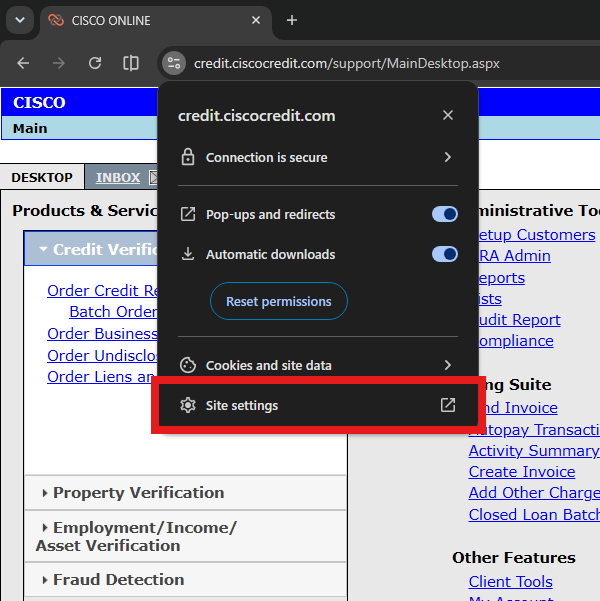Open Cookies and site data

point(318,365)
